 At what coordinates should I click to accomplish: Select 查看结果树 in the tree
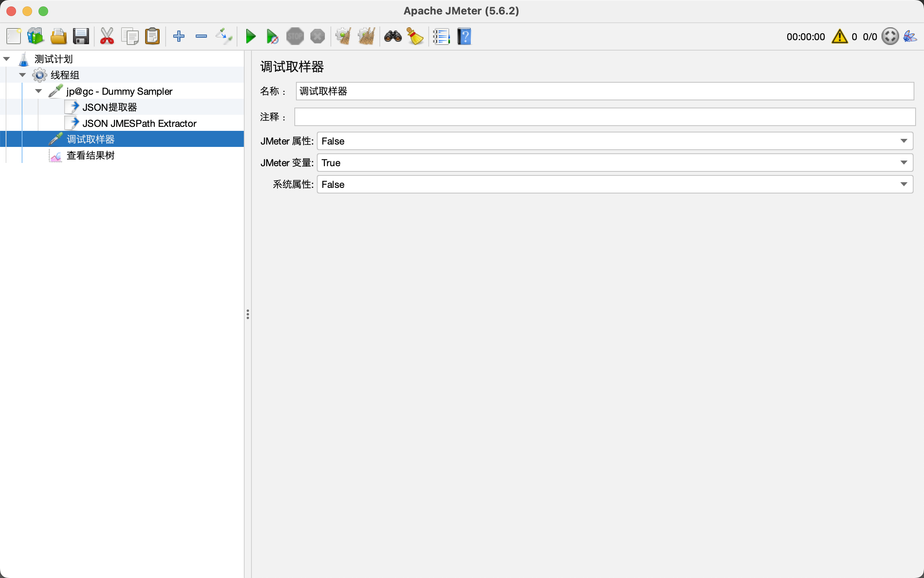point(90,155)
